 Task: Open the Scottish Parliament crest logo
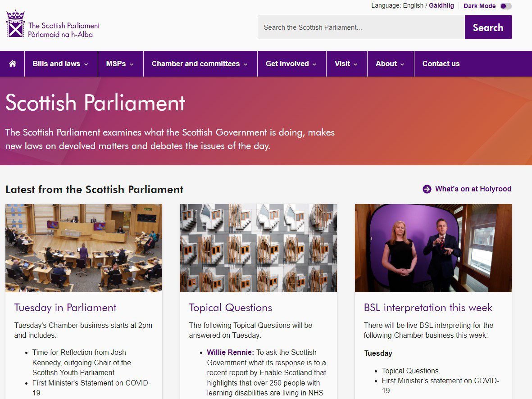pyautogui.click(x=16, y=23)
